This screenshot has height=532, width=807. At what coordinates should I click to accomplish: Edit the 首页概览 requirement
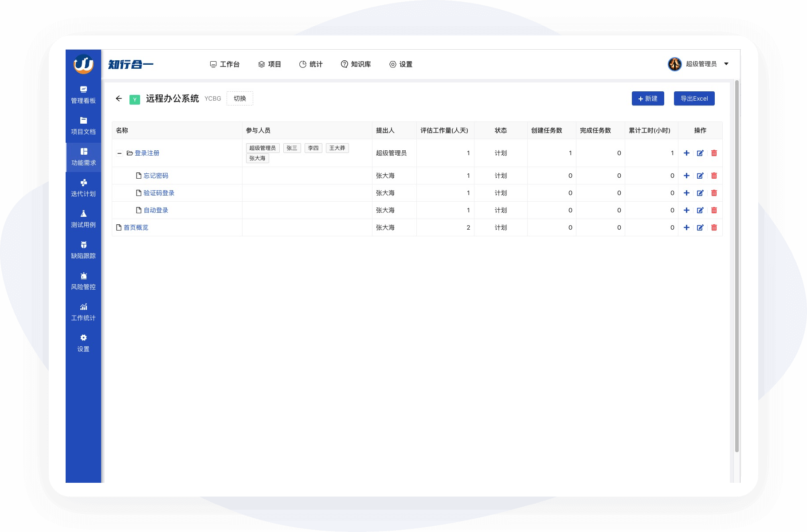tap(700, 227)
